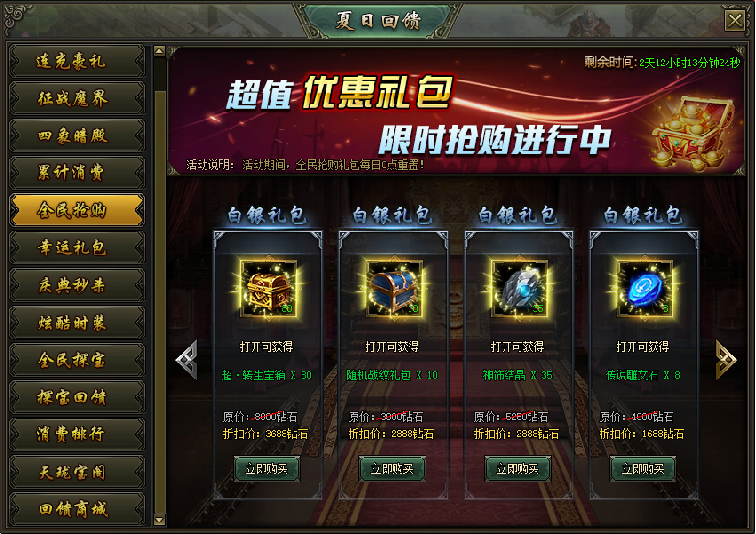756x534 pixels.
Task: Show next gift packs with right arrow
Action: 726,360
